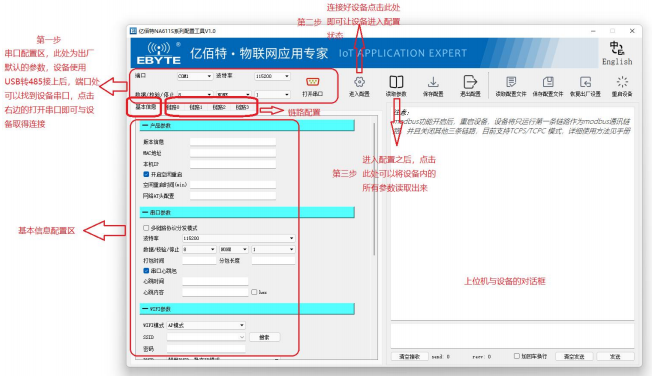The image size is (659, 376).
Task: Click the MAC地址 input field
Action: (233, 153)
